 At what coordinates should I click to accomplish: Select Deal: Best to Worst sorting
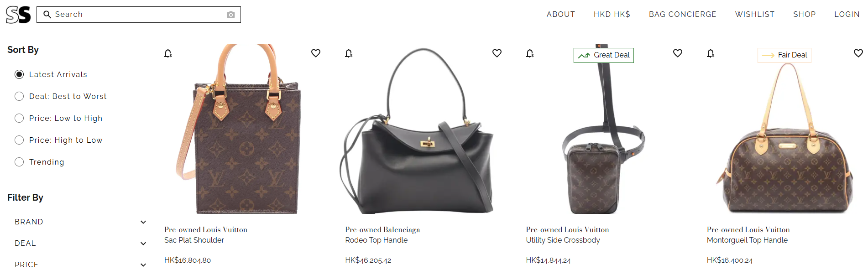pyautogui.click(x=19, y=96)
